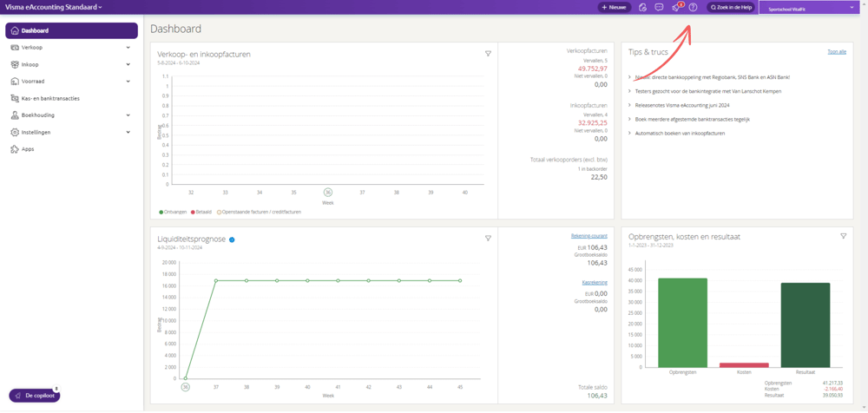Open De copiloot assistant
The height and width of the screenshot is (413, 868).
[x=35, y=396]
